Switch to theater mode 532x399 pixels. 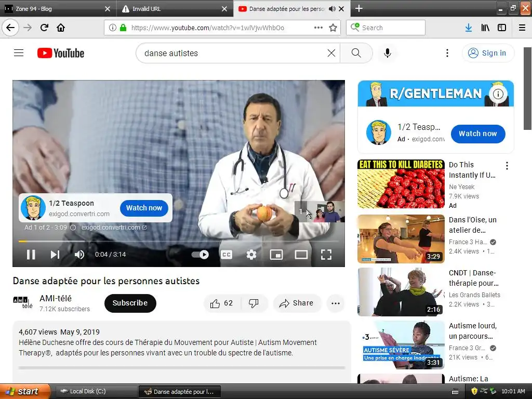[301, 255]
